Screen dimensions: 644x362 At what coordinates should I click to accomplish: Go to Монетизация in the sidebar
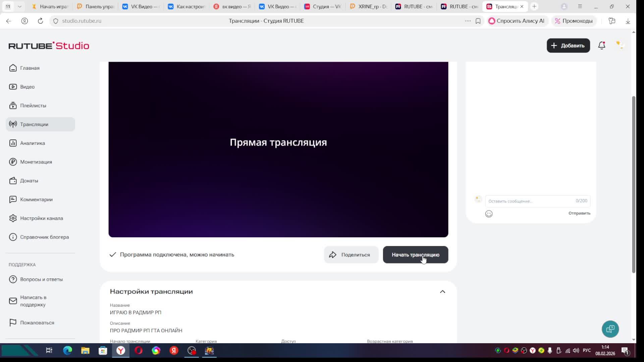coord(36,162)
